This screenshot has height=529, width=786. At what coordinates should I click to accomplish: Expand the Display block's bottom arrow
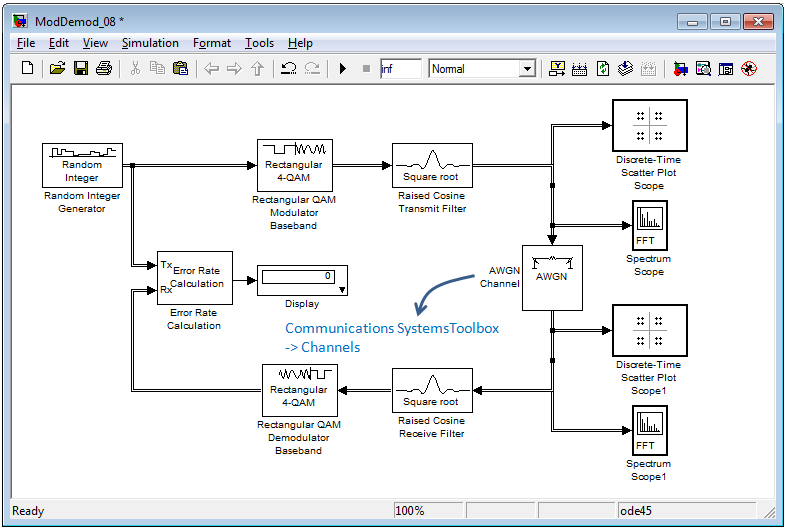(342, 290)
